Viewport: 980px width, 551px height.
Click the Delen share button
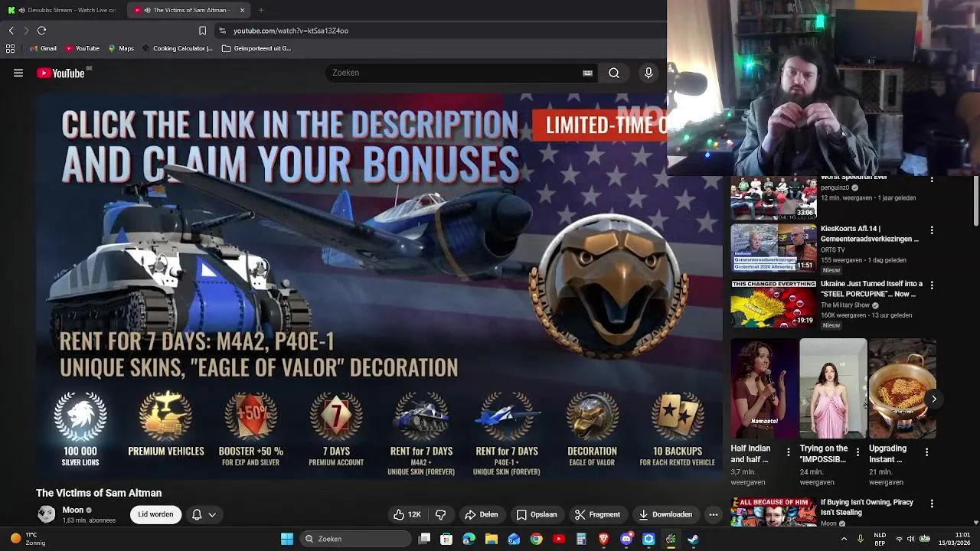(482, 514)
